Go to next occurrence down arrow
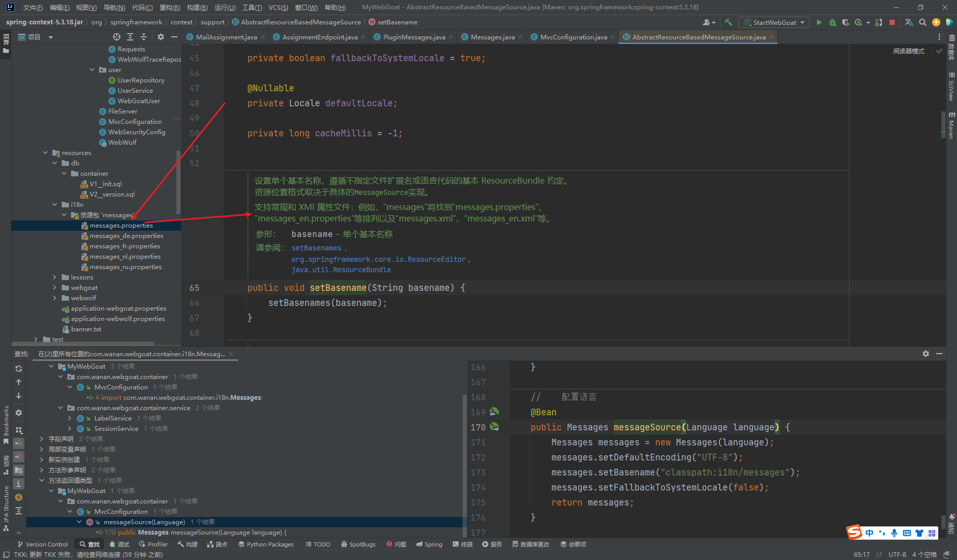 click(x=19, y=396)
